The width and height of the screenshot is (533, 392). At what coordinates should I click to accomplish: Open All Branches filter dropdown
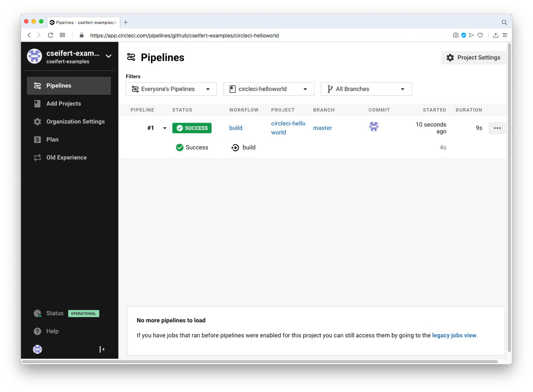click(x=366, y=89)
